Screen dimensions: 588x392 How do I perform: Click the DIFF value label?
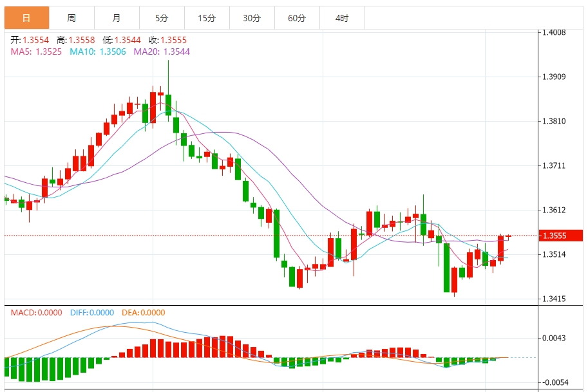pyautogui.click(x=91, y=313)
